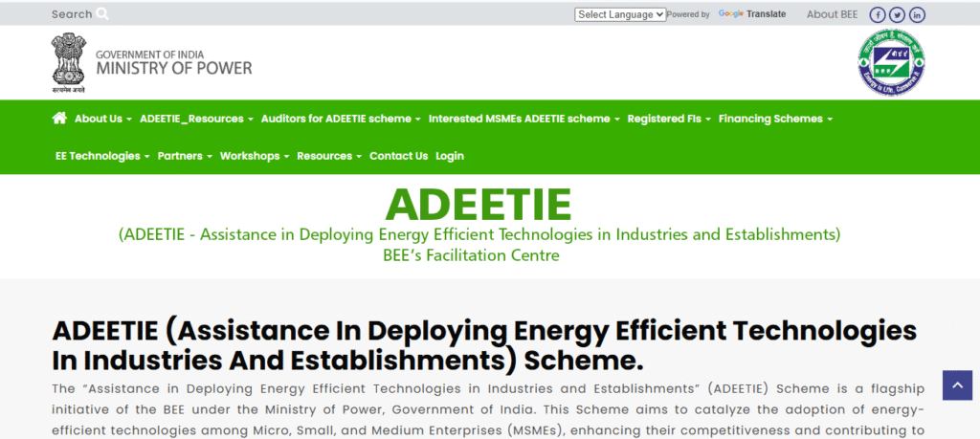The image size is (980, 439).
Task: Go to Home via house icon
Action: pyautogui.click(x=59, y=118)
